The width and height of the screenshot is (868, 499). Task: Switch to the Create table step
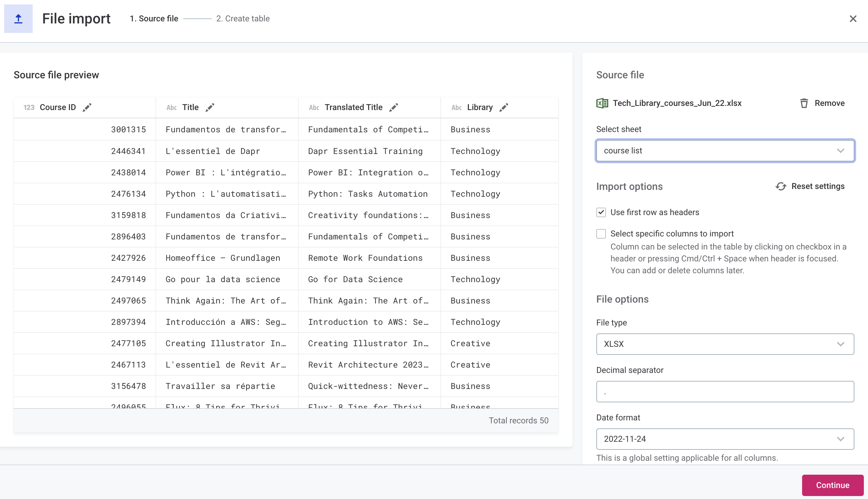tap(243, 18)
